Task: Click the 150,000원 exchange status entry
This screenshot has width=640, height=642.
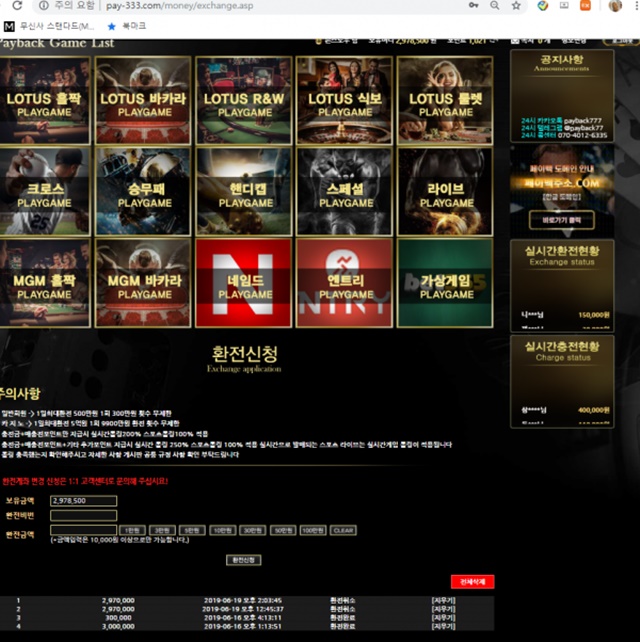Action: tap(565, 315)
